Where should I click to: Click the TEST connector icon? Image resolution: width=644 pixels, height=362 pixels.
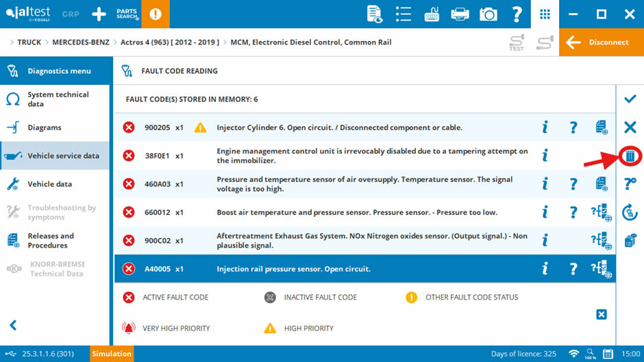pyautogui.click(x=517, y=42)
